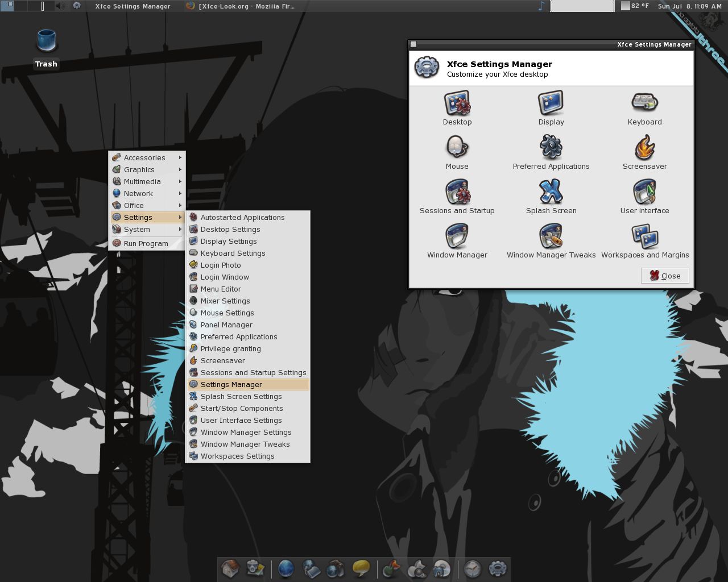Click the gear icon in the dock
The width and height of the screenshot is (728, 582).
(x=498, y=568)
